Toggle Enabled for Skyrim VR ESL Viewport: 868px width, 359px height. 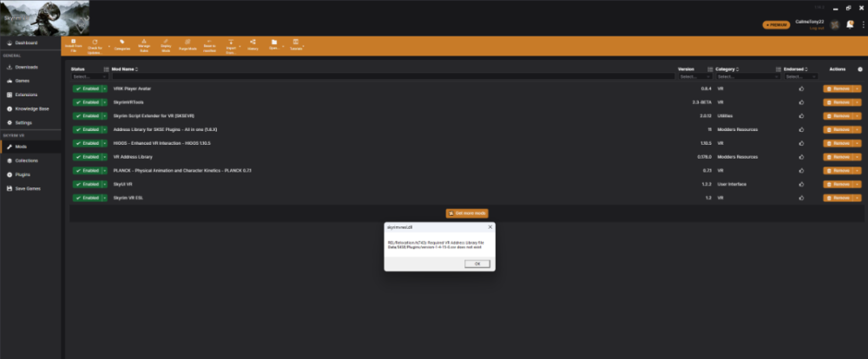click(x=86, y=198)
